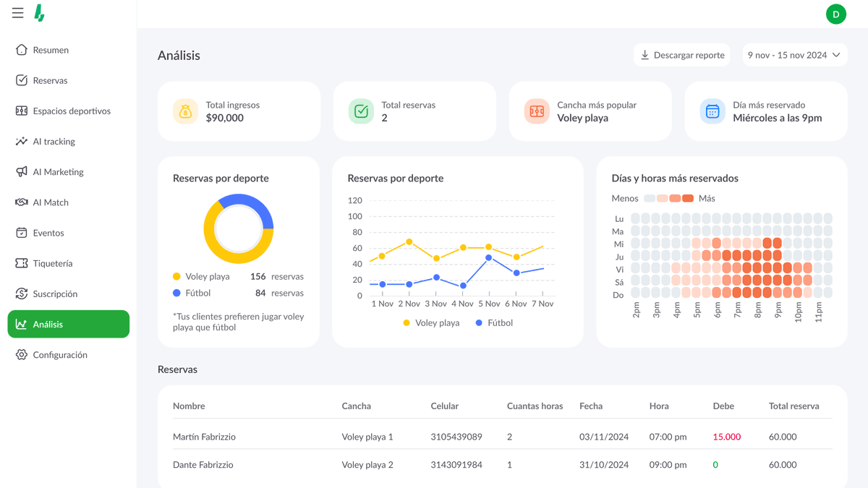Viewport: 868px width, 488px height.
Task: Click the AI tracking sidebar icon
Action: [x=22, y=142]
